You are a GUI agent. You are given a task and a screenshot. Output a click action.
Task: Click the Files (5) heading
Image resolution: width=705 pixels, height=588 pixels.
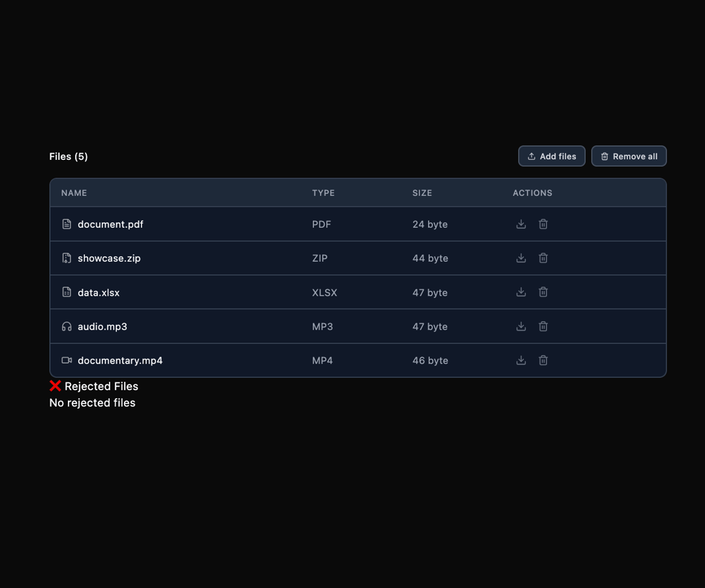pyautogui.click(x=69, y=157)
